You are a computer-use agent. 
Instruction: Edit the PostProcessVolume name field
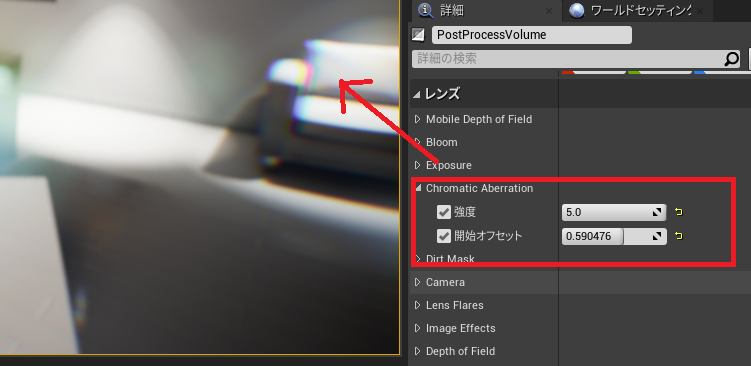pos(532,35)
